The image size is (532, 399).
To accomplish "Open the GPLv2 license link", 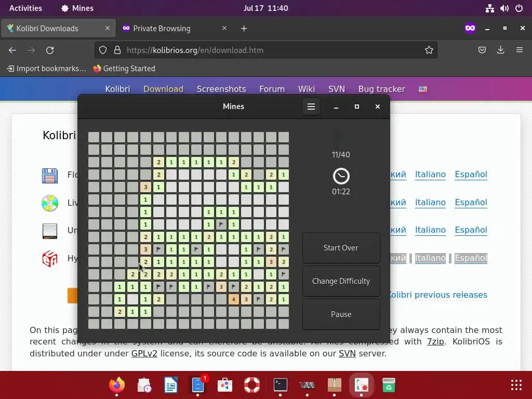I will point(144,353).
